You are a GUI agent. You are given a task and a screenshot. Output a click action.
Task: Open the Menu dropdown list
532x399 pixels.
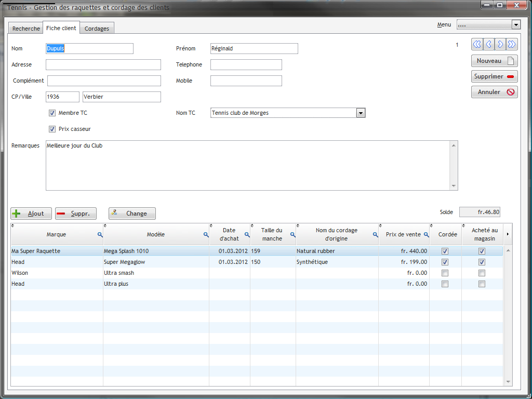pyautogui.click(x=516, y=25)
